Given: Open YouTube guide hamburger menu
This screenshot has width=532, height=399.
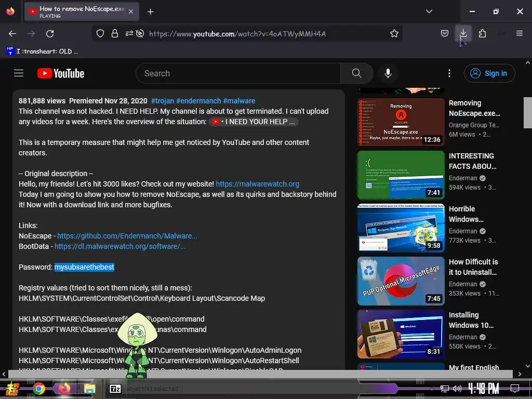Looking at the screenshot, I should click(x=19, y=73).
